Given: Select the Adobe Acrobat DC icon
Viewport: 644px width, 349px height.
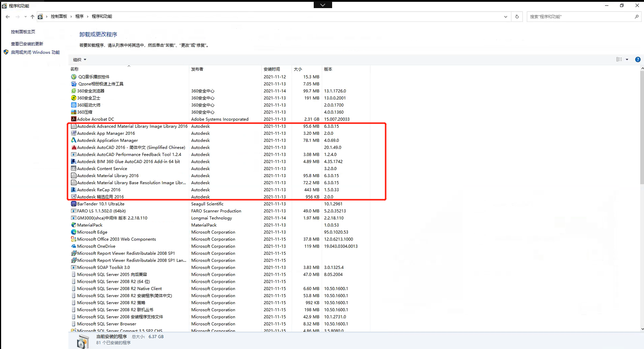Looking at the screenshot, I should [x=74, y=119].
